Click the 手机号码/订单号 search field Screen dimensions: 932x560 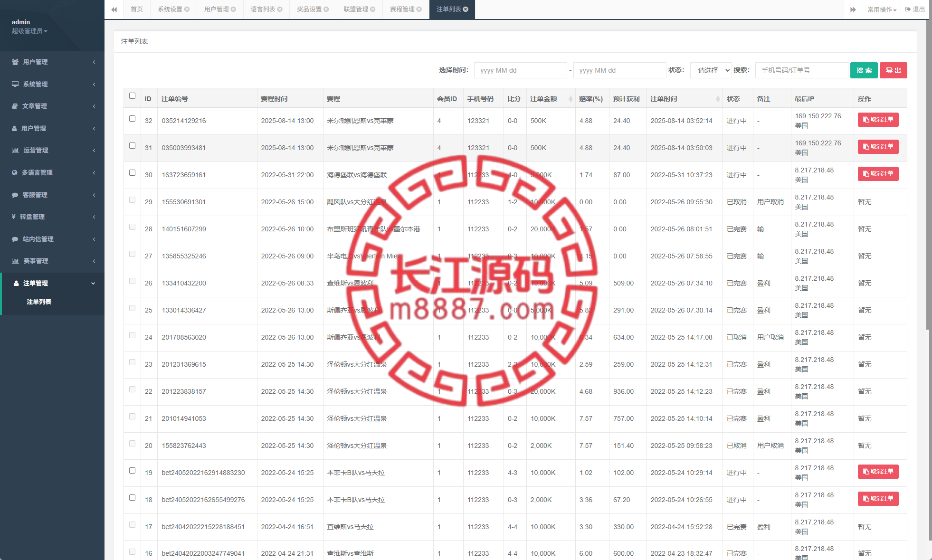(x=801, y=70)
